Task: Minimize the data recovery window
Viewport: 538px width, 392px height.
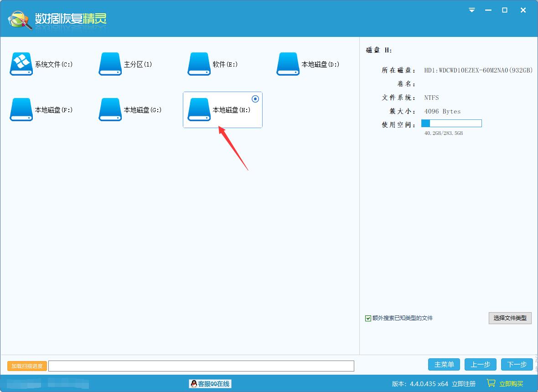Action: pos(488,10)
